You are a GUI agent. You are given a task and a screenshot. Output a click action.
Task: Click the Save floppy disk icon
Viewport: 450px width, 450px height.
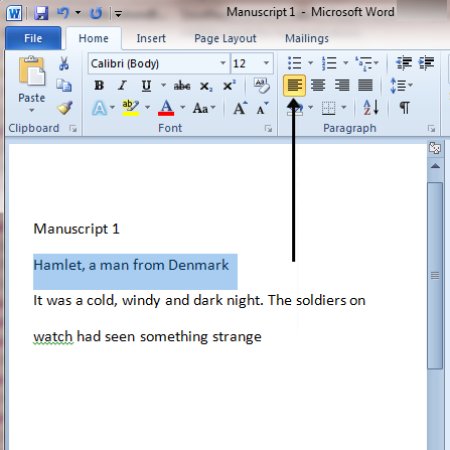[41, 13]
